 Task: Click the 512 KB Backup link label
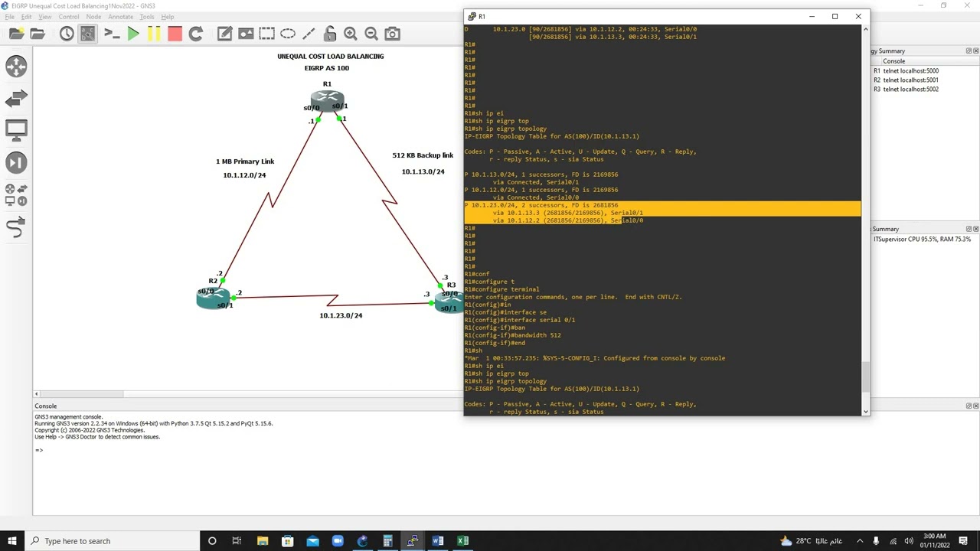point(423,155)
